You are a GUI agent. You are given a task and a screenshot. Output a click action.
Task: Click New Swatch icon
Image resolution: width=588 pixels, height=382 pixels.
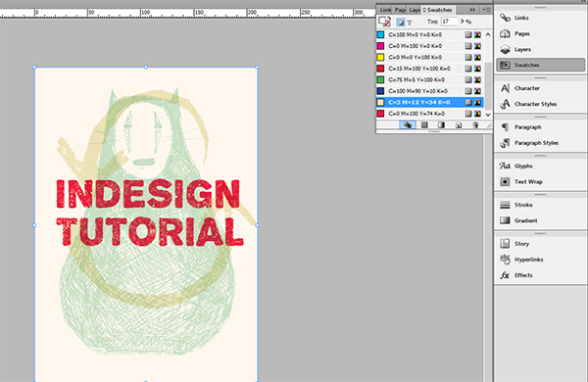459,124
